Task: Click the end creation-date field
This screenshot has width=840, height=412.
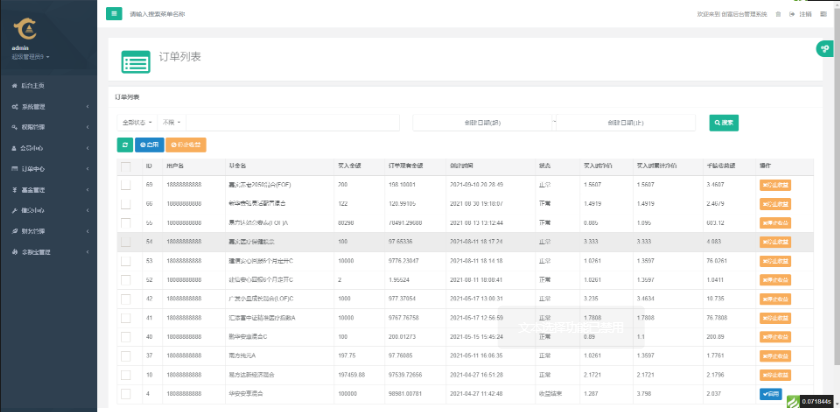Action: click(626, 123)
